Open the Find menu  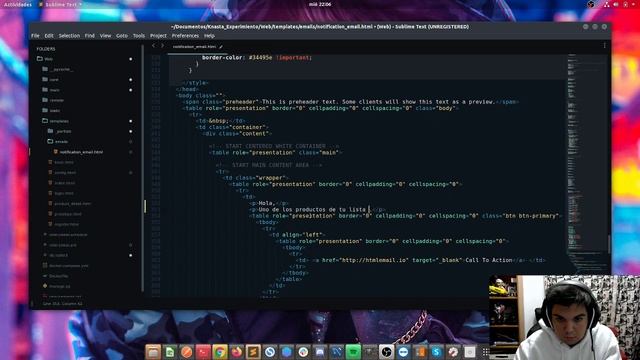pos(90,36)
